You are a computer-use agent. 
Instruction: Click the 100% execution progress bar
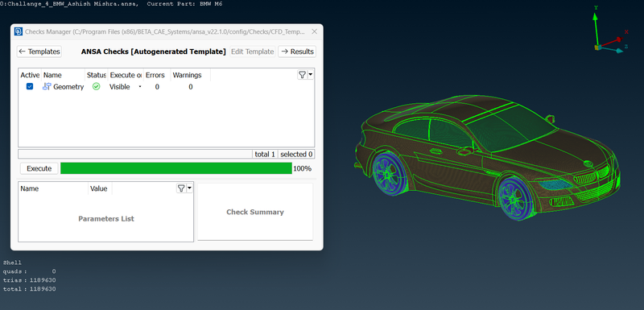click(176, 168)
